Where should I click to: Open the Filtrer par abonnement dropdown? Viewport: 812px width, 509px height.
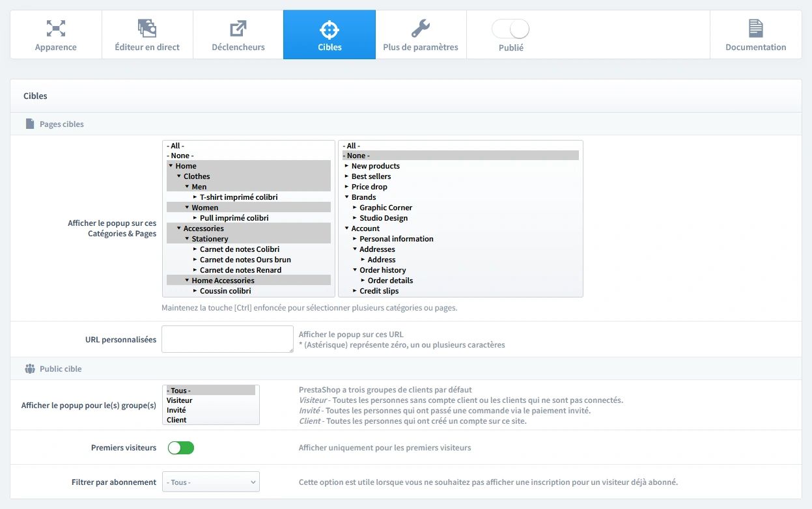click(210, 482)
